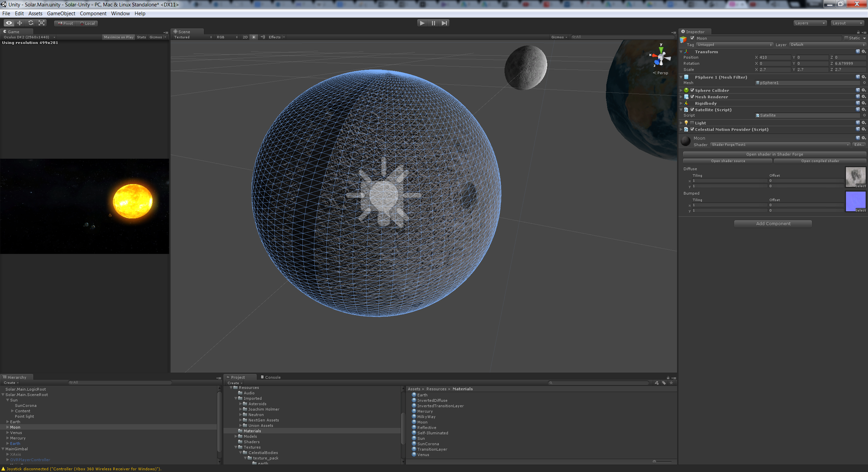Click the Light bulb component icon
Screen dimensions: 868x472
tap(686, 123)
